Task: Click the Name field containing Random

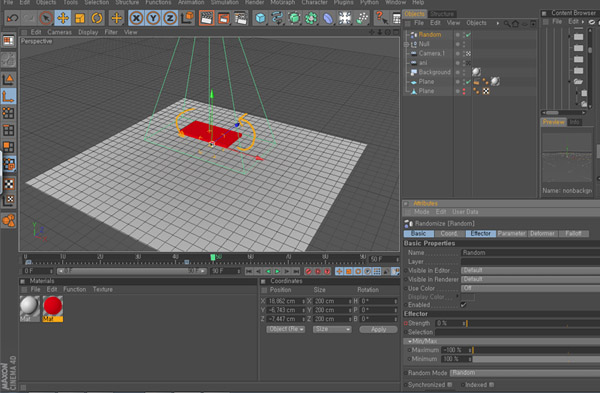Action: [530, 253]
